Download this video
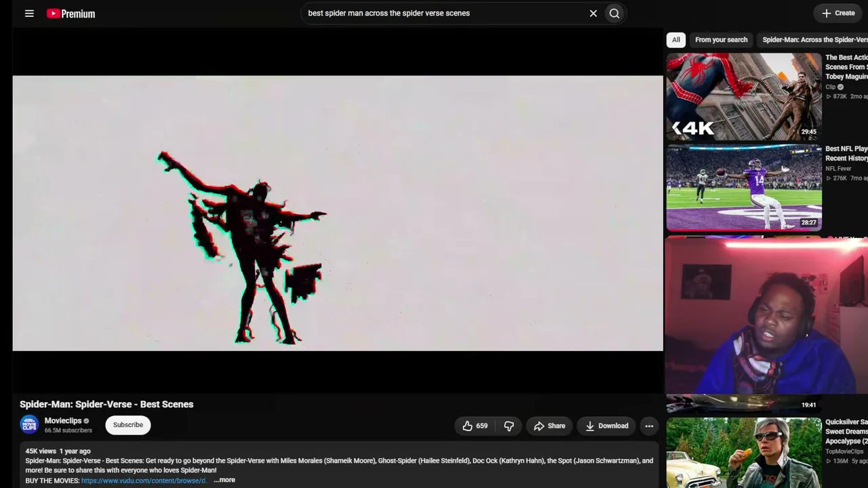The image size is (868, 488). (607, 426)
